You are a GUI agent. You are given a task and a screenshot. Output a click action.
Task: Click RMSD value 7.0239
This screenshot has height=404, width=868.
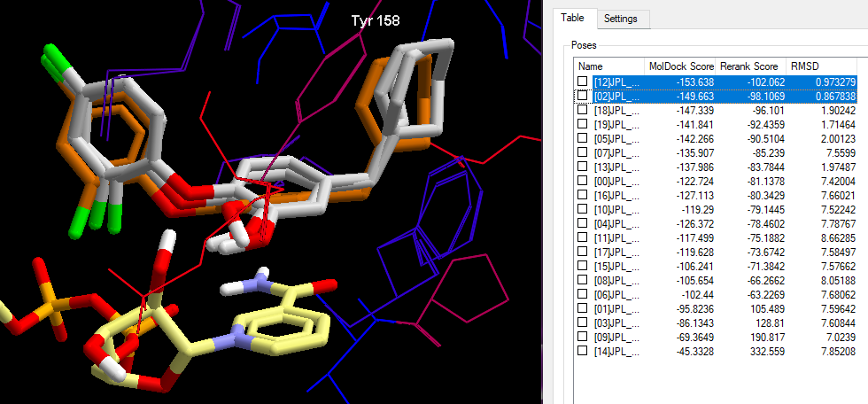[x=841, y=337]
